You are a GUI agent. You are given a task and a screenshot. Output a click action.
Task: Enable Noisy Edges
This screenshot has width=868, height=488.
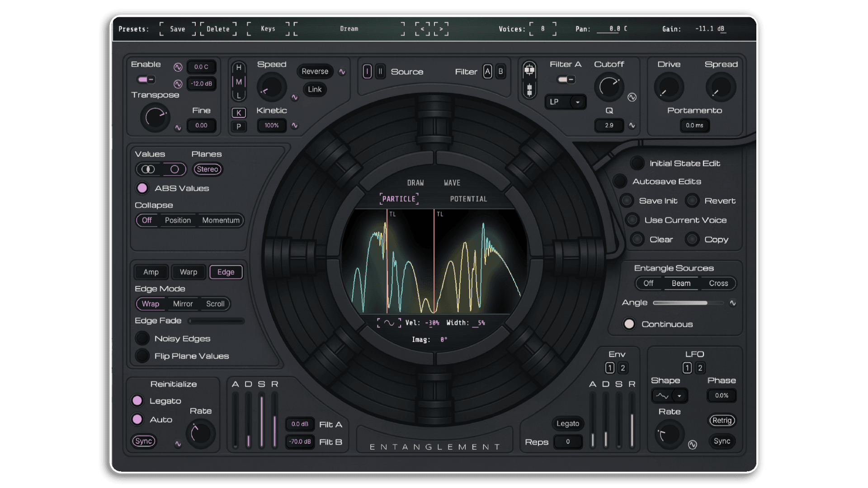coord(142,338)
